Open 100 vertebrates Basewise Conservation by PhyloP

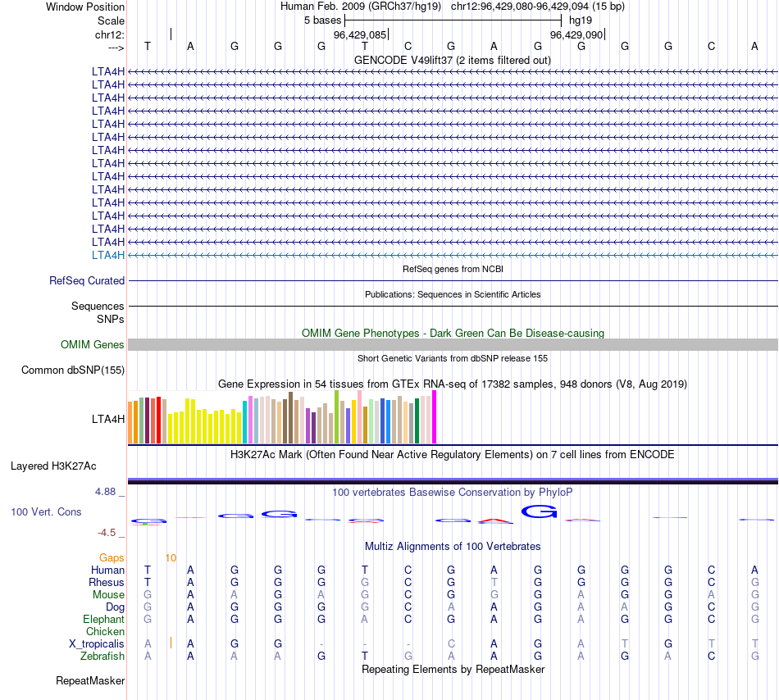point(453,493)
